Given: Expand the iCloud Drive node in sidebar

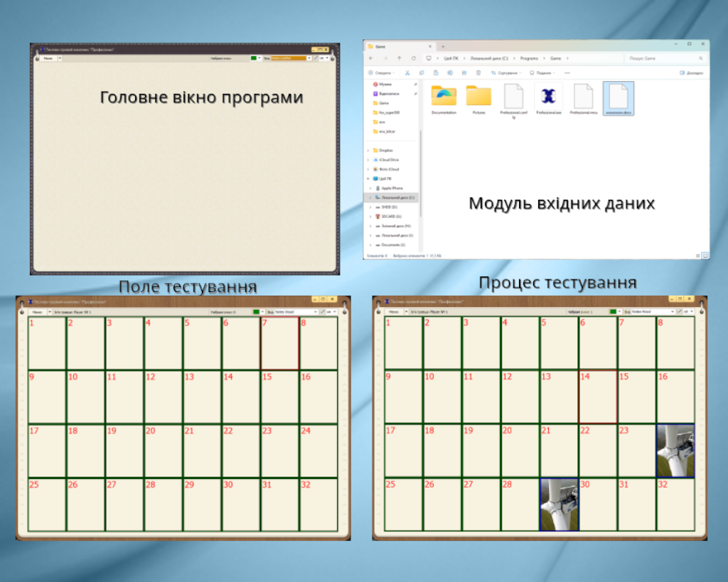Looking at the screenshot, I should click(x=369, y=160).
